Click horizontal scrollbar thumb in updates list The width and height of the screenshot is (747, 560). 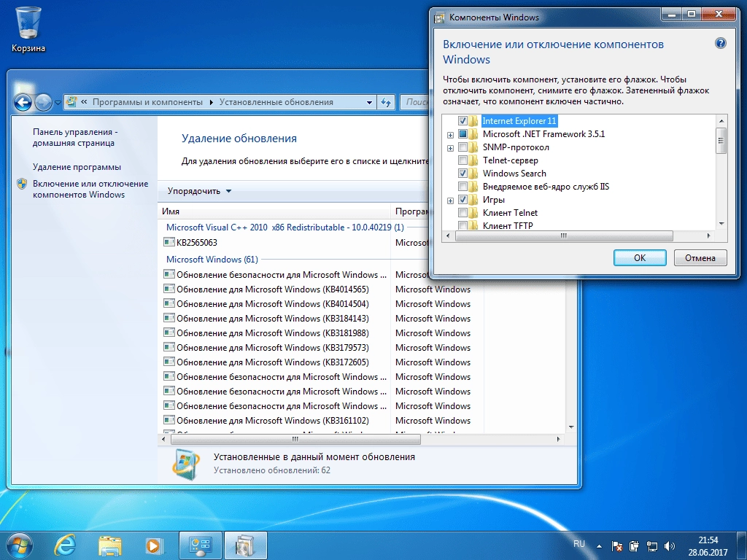tap(295, 439)
